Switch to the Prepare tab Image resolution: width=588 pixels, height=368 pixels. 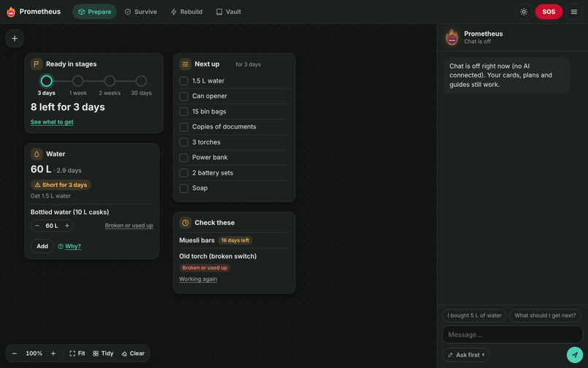click(95, 12)
